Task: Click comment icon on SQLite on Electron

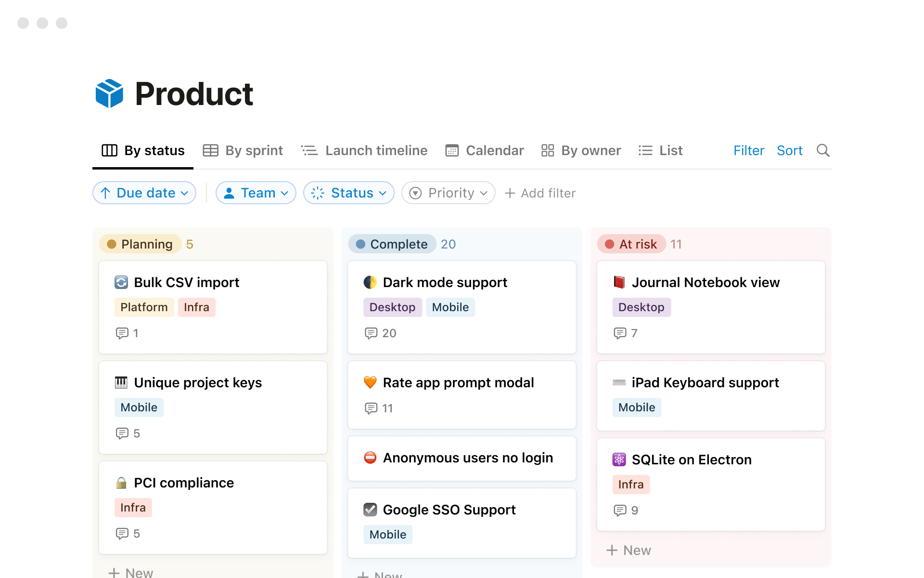Action: [620, 511]
